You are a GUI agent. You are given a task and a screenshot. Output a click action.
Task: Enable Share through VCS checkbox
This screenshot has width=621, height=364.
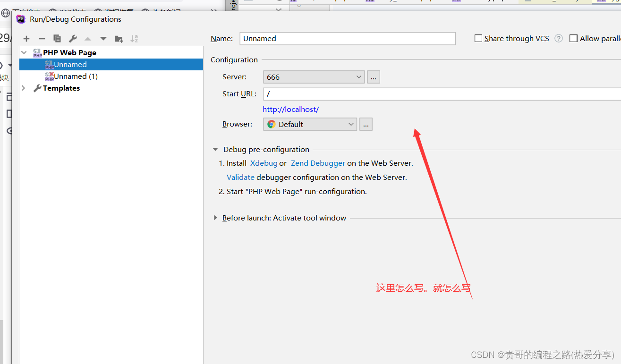(478, 39)
